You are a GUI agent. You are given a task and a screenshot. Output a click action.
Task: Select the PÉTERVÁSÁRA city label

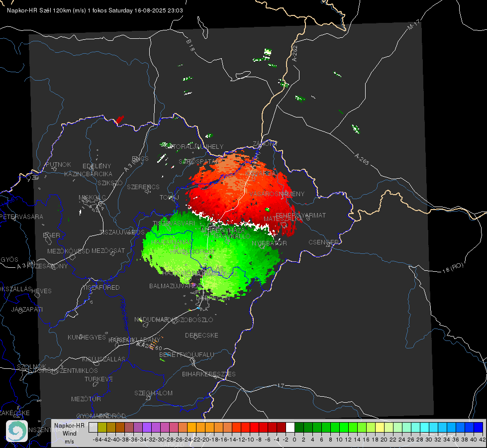pyautogui.click(x=22, y=217)
